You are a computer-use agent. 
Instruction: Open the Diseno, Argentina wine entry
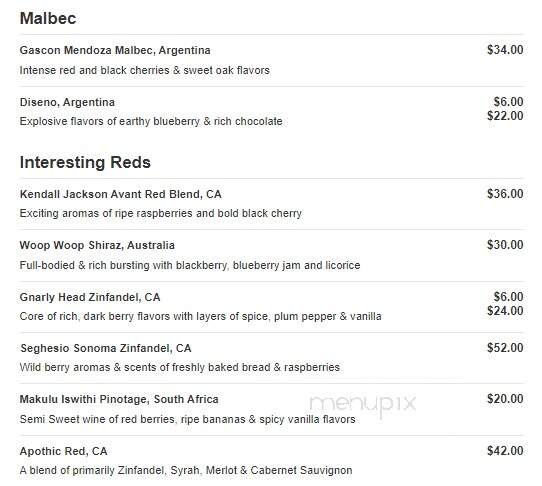67,102
